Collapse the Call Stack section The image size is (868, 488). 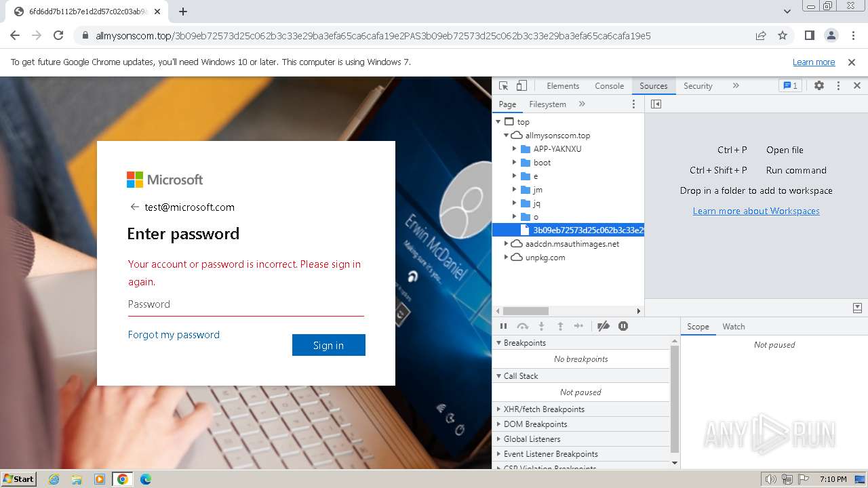[x=580, y=376]
